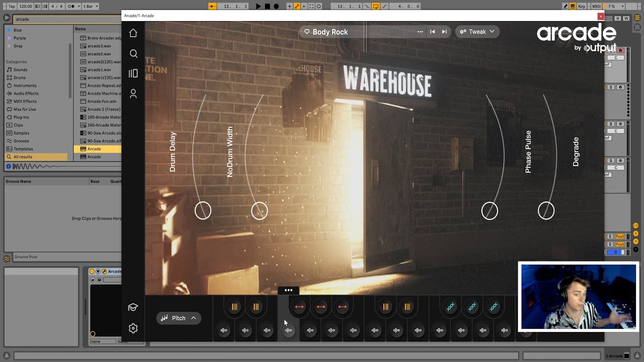The width and height of the screenshot is (644, 362).
Task: Select Broke Arcader.adg file
Action: pyautogui.click(x=101, y=38)
